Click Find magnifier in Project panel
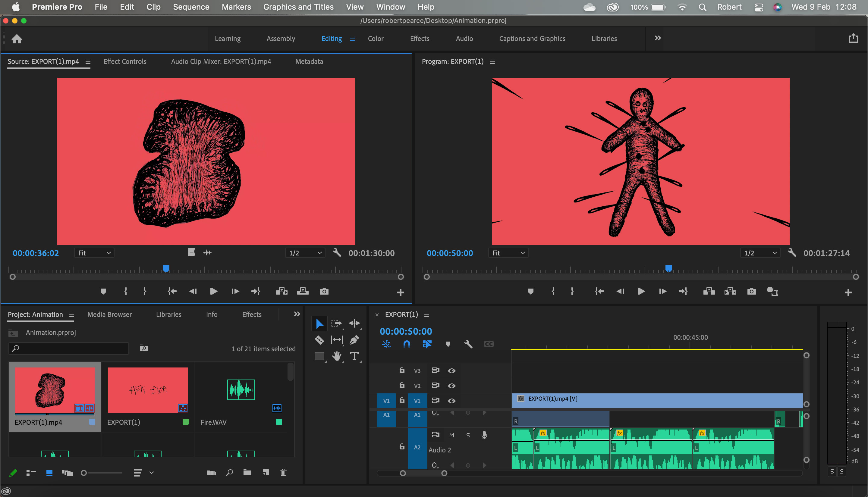 tap(229, 472)
